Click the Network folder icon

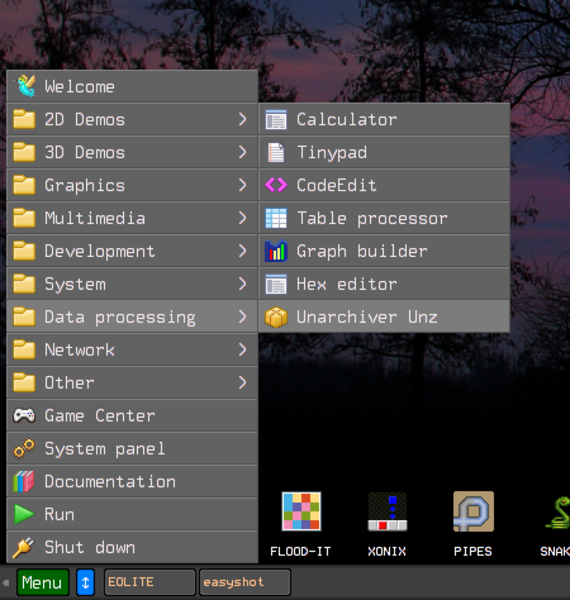pyautogui.click(x=24, y=349)
